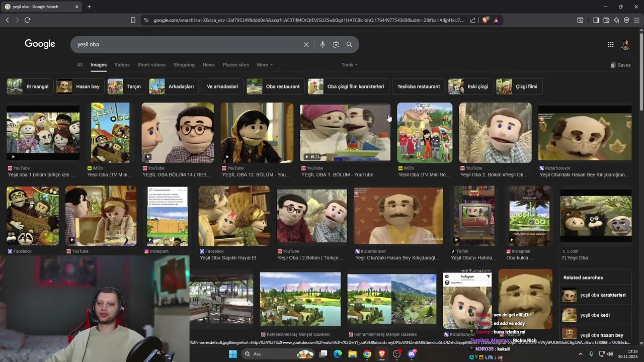
Task: Filter by the Tarçın chip
Action: [126, 86]
